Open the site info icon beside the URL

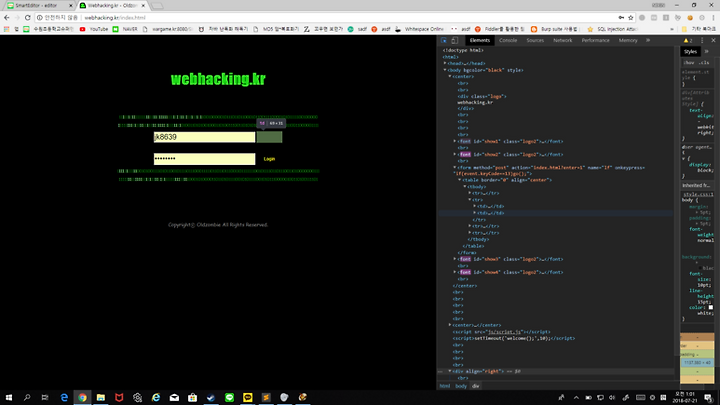point(39,17)
